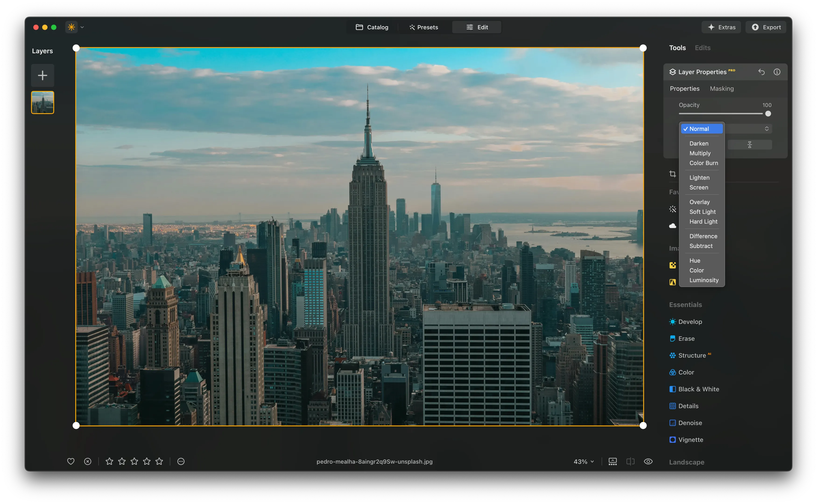This screenshot has width=817, height=504.
Task: Reject photo with circled X icon
Action: 88,461
